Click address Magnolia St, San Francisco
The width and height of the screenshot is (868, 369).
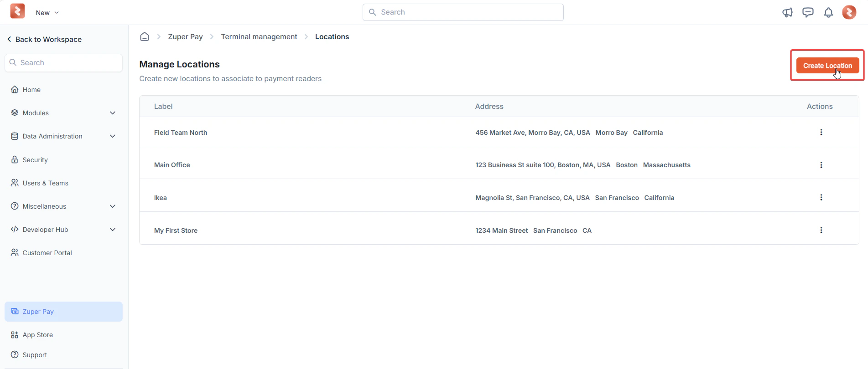(532, 198)
